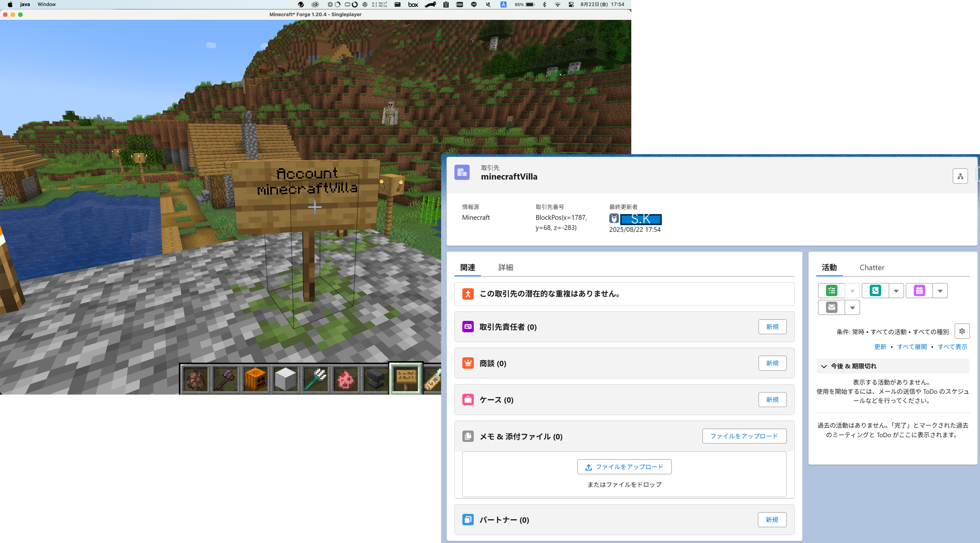Click the email envelope icon

coord(832,307)
